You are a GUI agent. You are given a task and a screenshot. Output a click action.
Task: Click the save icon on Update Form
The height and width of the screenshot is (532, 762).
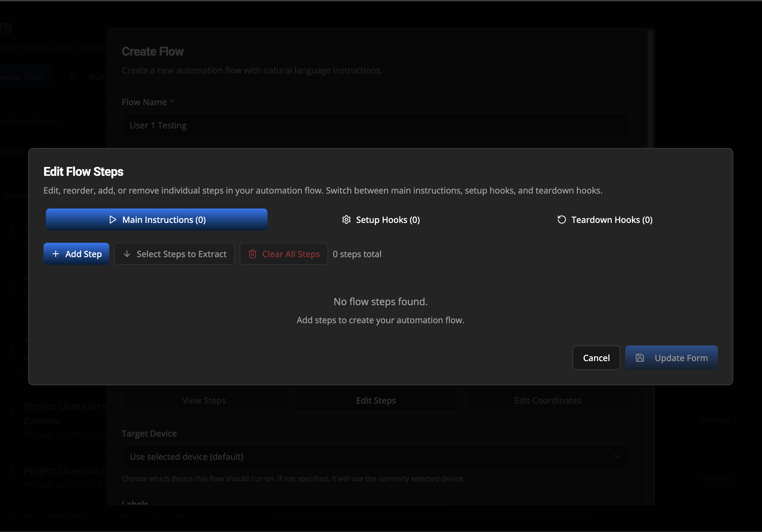(640, 358)
